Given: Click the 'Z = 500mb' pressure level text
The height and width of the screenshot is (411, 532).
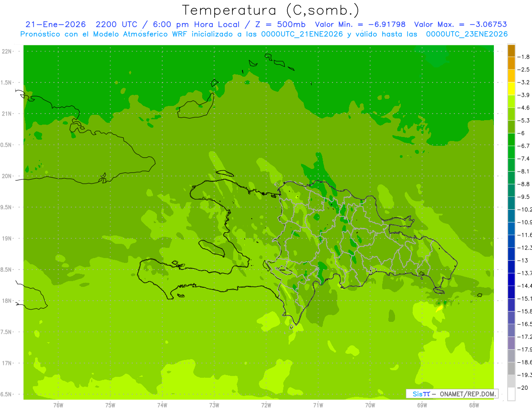Looking at the screenshot, I should tap(279, 24).
